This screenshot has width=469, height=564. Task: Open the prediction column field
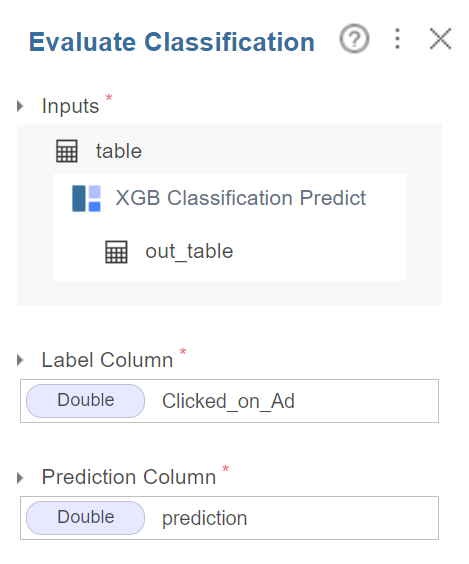coord(229,518)
